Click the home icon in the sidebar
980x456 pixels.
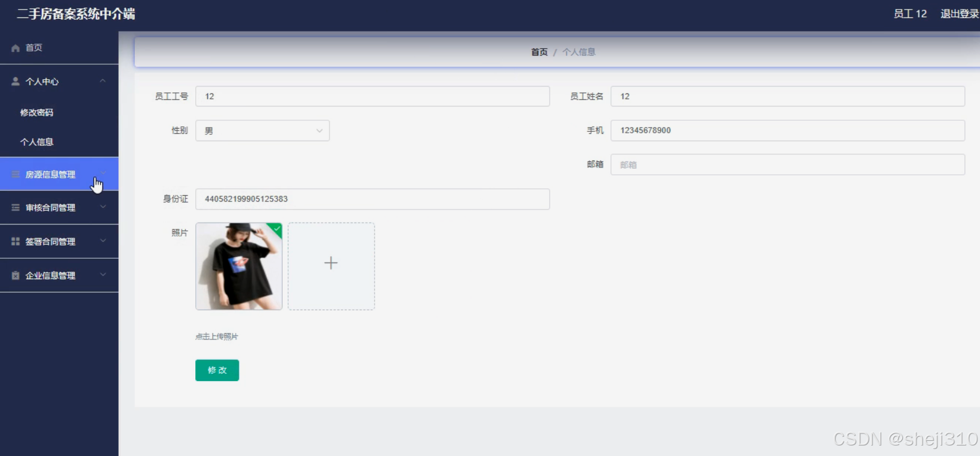coord(16,48)
